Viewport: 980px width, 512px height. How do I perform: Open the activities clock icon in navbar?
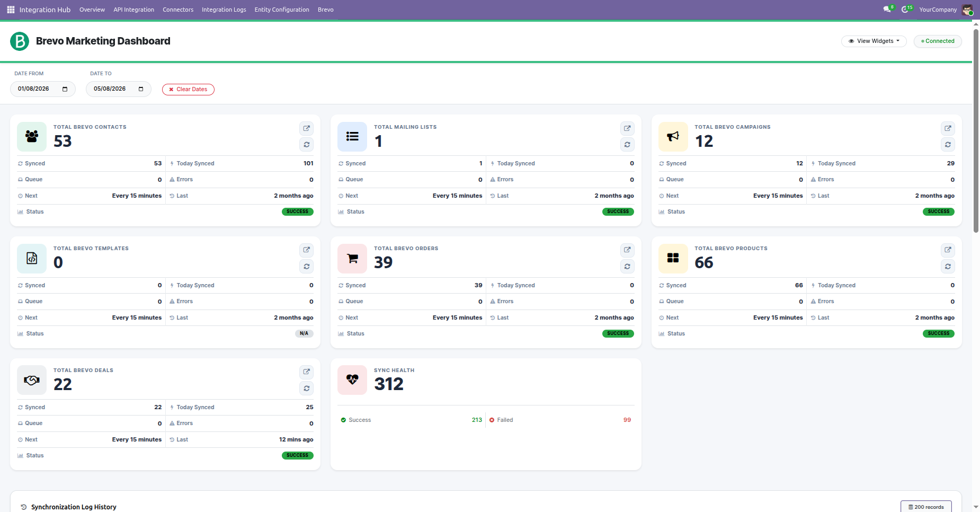[x=905, y=10]
